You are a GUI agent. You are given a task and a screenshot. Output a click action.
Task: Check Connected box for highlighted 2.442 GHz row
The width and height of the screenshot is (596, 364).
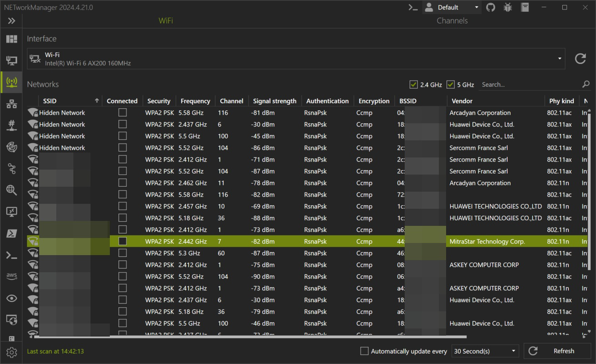pyautogui.click(x=122, y=241)
